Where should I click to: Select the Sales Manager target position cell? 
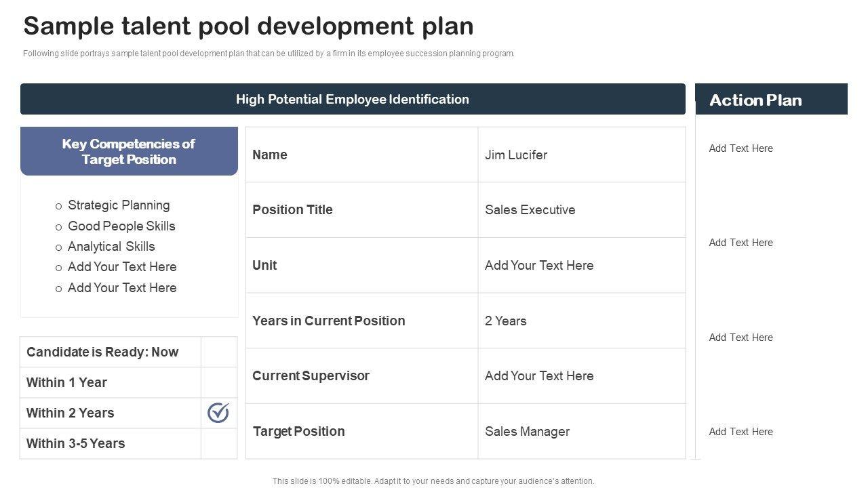[x=527, y=431]
